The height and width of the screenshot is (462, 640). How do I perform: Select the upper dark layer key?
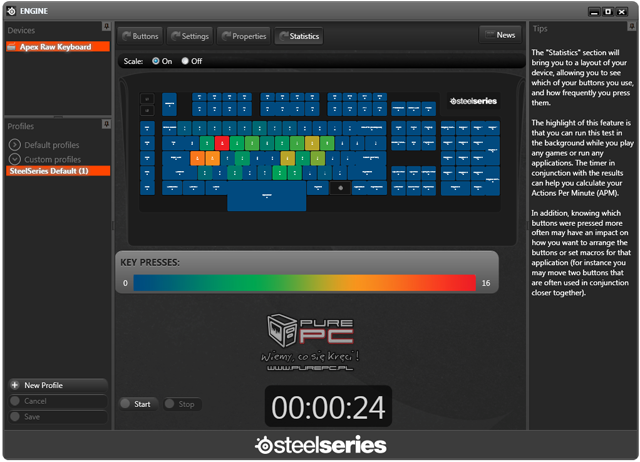[x=147, y=98]
